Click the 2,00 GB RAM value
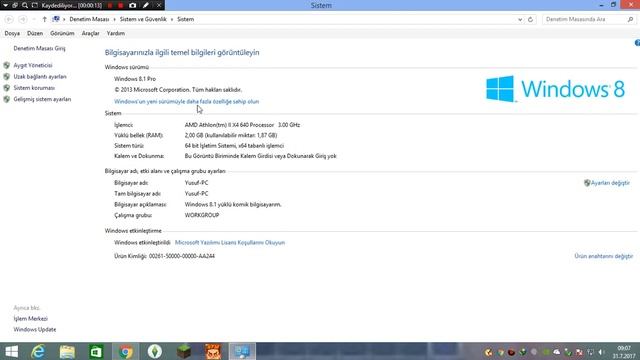The height and width of the screenshot is (360, 640). click(x=231, y=135)
